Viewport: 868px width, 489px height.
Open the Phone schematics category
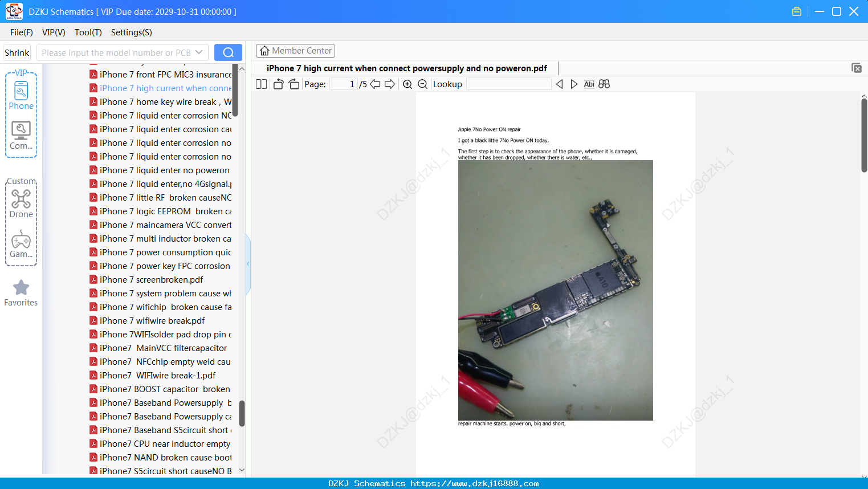coord(21,95)
